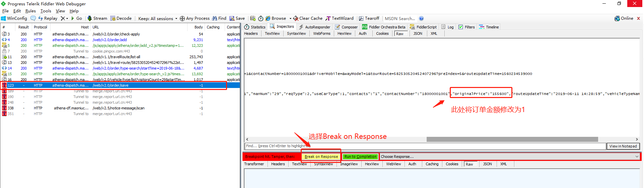Click Break on Response button

(321, 157)
